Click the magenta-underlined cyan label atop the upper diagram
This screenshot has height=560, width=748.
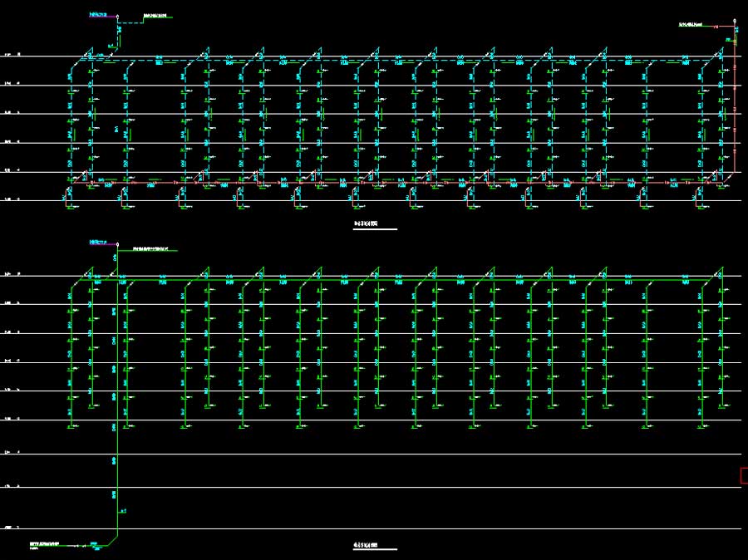coord(98,15)
